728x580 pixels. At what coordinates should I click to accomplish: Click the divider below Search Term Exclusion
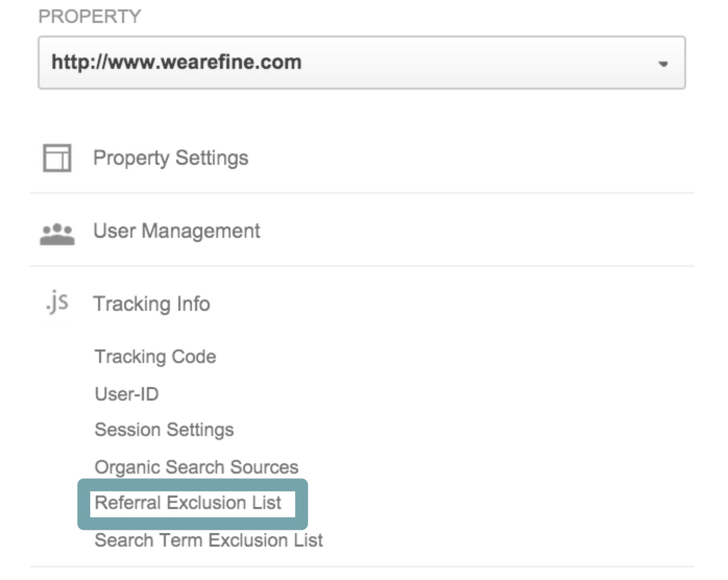click(361, 566)
